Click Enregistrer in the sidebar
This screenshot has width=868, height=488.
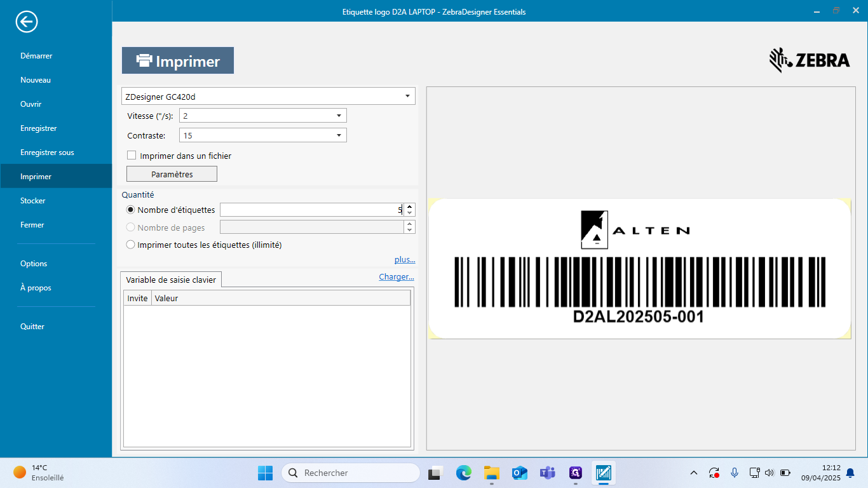39,128
